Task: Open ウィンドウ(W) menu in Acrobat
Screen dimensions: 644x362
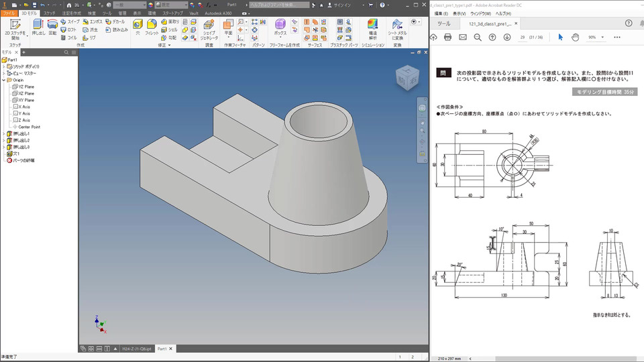Action: [x=480, y=13]
